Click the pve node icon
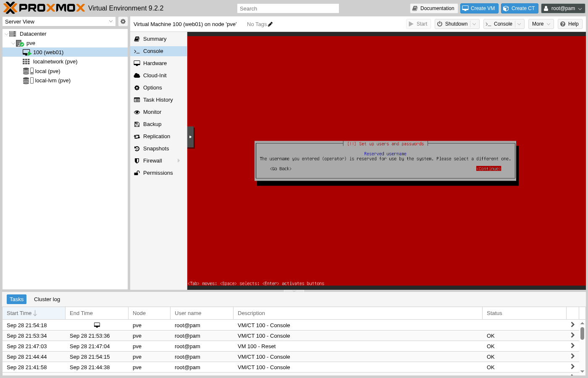588x378 pixels. (x=20, y=43)
